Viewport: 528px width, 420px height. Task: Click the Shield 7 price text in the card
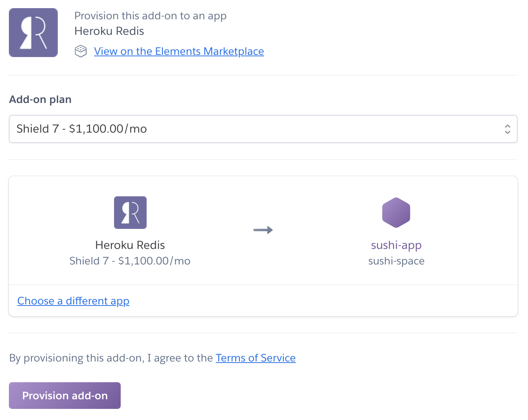pos(130,261)
